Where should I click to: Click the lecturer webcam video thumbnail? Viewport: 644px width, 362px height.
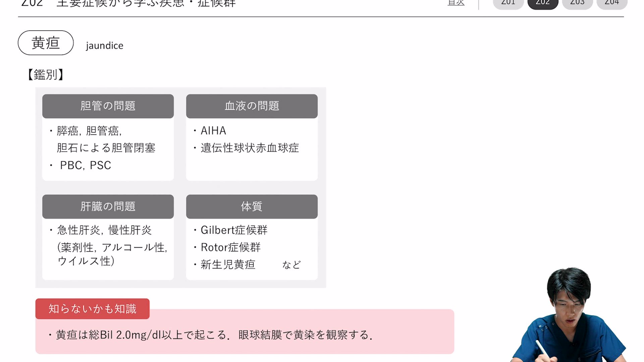(x=570, y=315)
